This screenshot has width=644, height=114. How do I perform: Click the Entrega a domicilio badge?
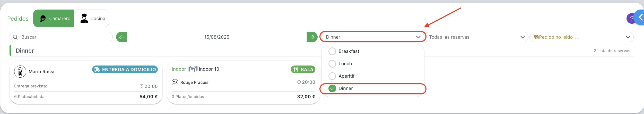pyautogui.click(x=125, y=69)
